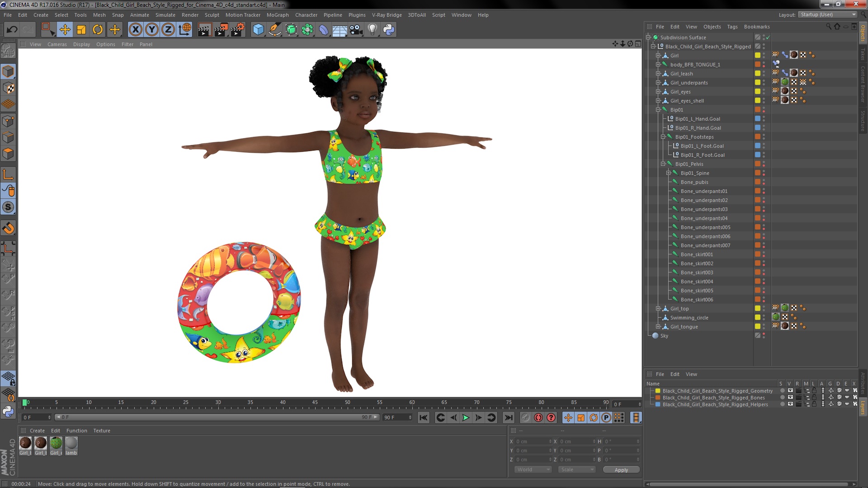Select the Model mode cube icon

tap(8, 71)
